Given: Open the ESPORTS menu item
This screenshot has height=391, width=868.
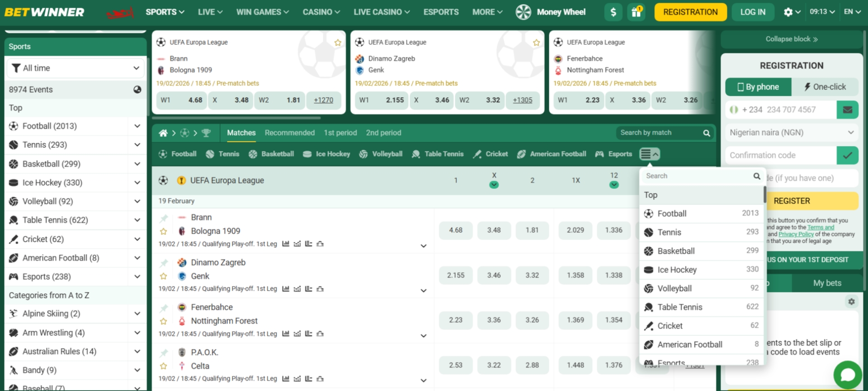Looking at the screenshot, I should [441, 12].
